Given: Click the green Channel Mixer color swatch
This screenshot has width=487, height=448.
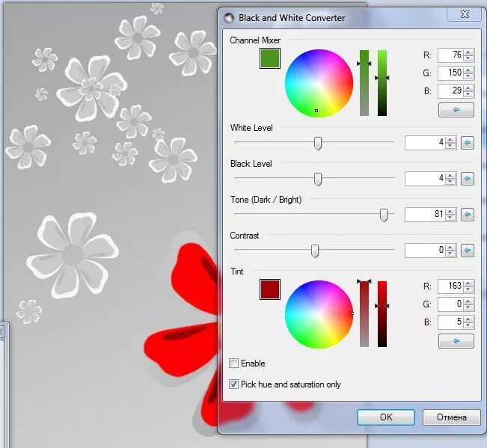Looking at the screenshot, I should tap(270, 58).
